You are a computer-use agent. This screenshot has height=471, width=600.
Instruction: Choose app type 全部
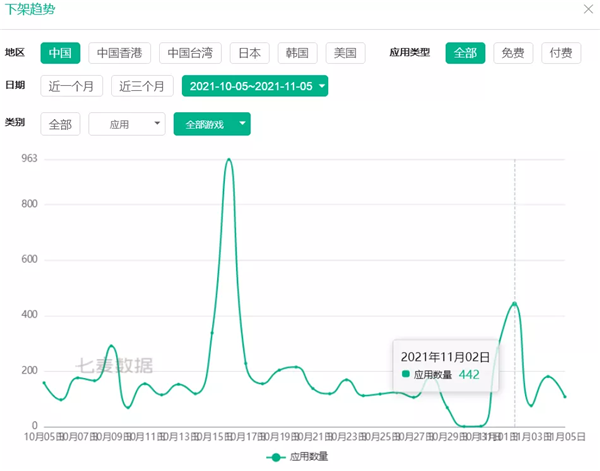click(465, 53)
